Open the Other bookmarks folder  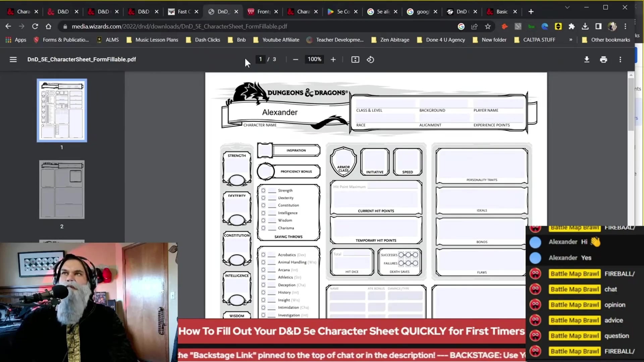[606, 40]
